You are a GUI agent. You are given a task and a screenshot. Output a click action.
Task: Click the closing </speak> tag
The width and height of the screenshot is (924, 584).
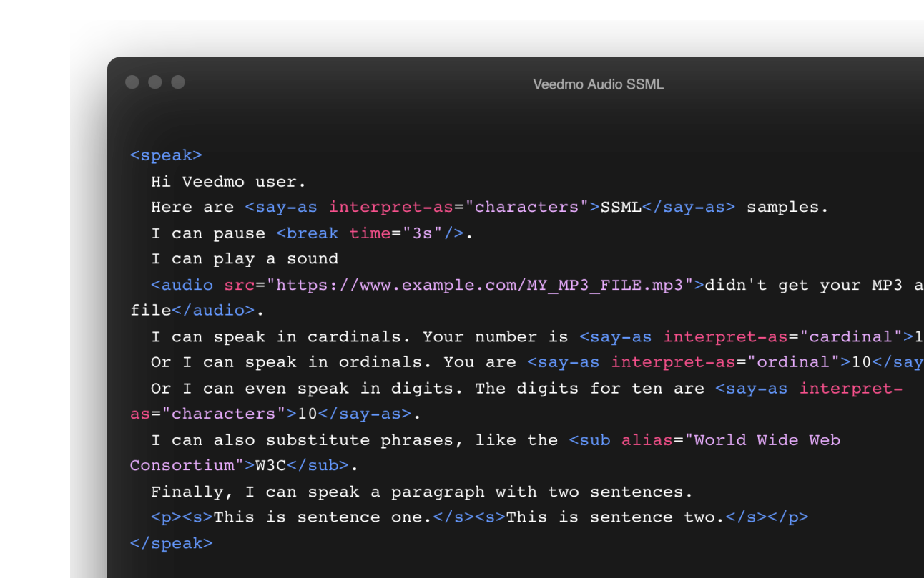tap(172, 544)
